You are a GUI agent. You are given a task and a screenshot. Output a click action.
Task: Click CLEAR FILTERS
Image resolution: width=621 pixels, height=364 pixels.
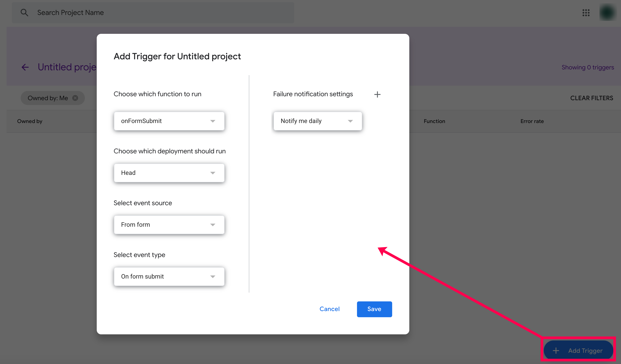[x=591, y=98]
